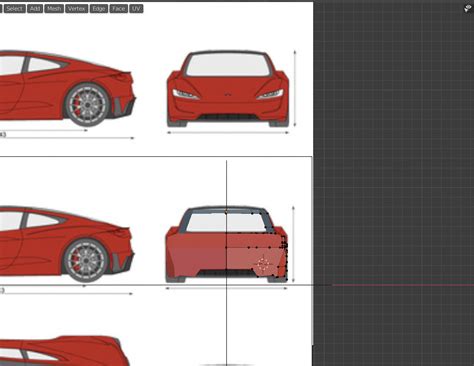Click the windshield of the top front-view car

point(228,65)
